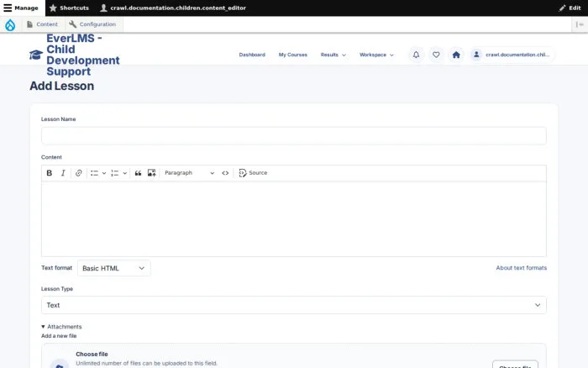Insert a bulleted list
Viewport: 588px width, 368px height.
click(x=94, y=173)
